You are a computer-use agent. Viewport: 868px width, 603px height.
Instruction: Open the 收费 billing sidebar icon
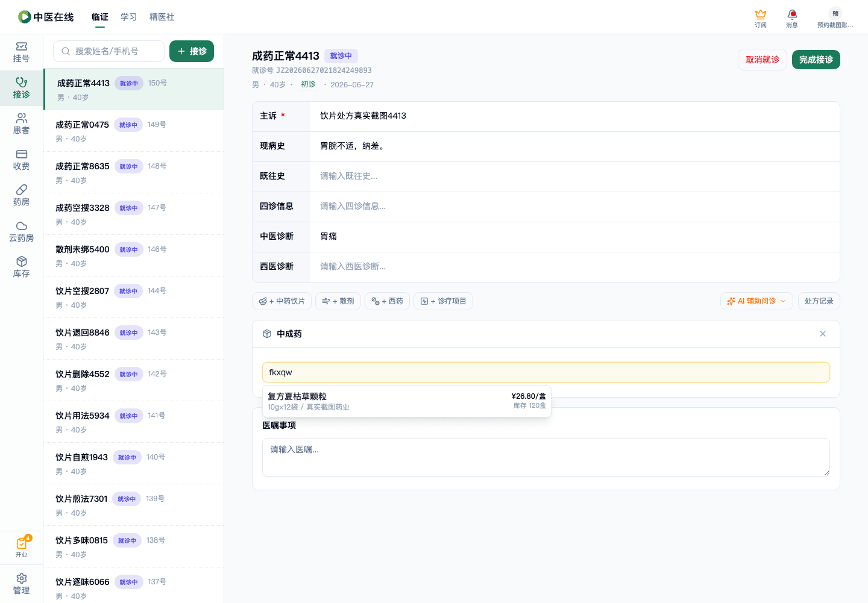click(x=21, y=160)
